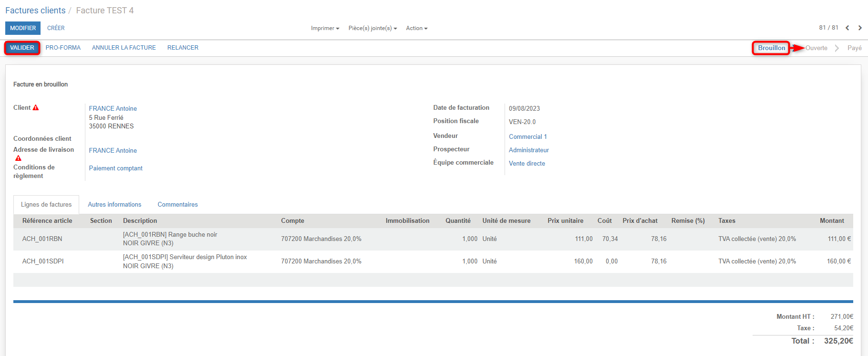
Task: Select the Brouillon status stage
Action: [x=771, y=48]
